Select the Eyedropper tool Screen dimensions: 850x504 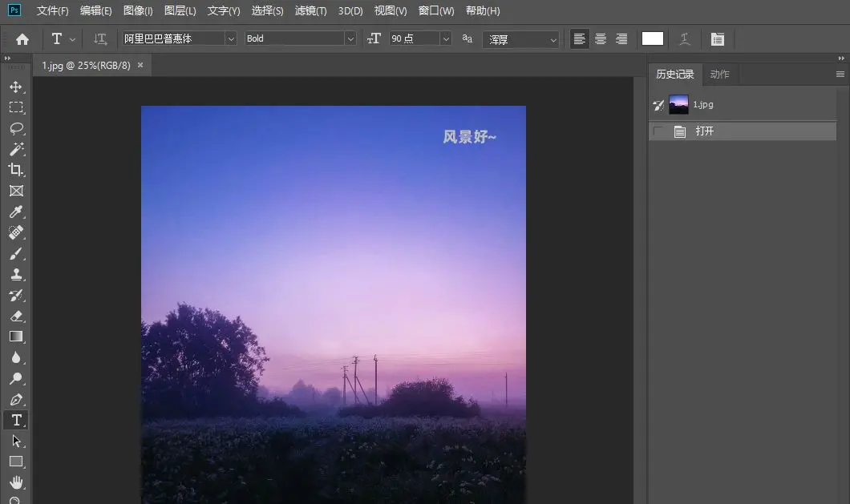[x=16, y=212]
